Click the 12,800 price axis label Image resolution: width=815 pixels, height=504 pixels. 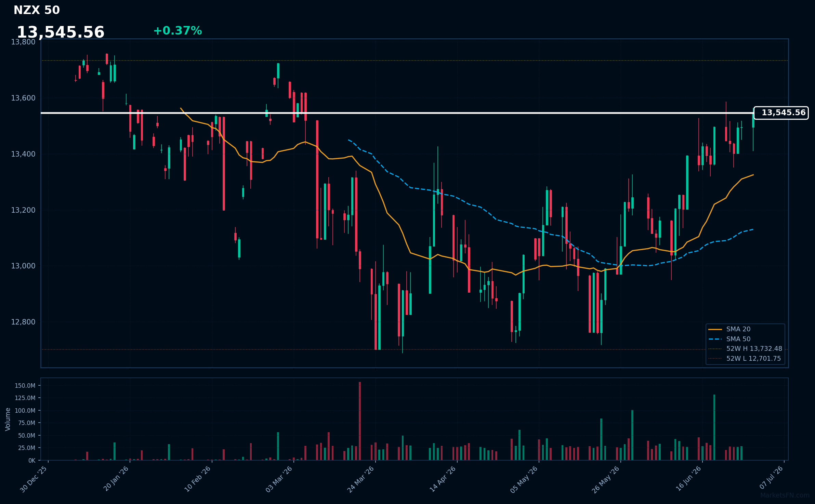coord(23,322)
